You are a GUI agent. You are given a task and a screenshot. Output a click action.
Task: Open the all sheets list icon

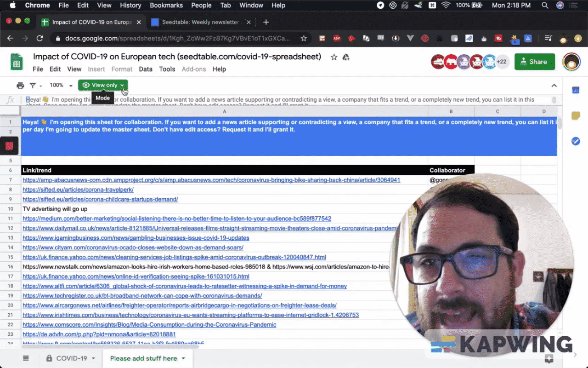point(26,358)
